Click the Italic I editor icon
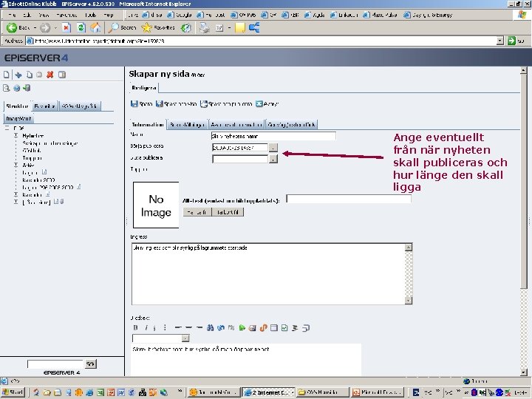Viewport: 532px width, 399px height. (x=146, y=328)
